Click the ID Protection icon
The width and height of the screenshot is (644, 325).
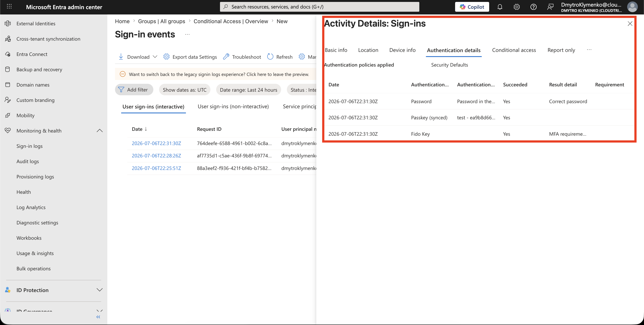click(8, 290)
